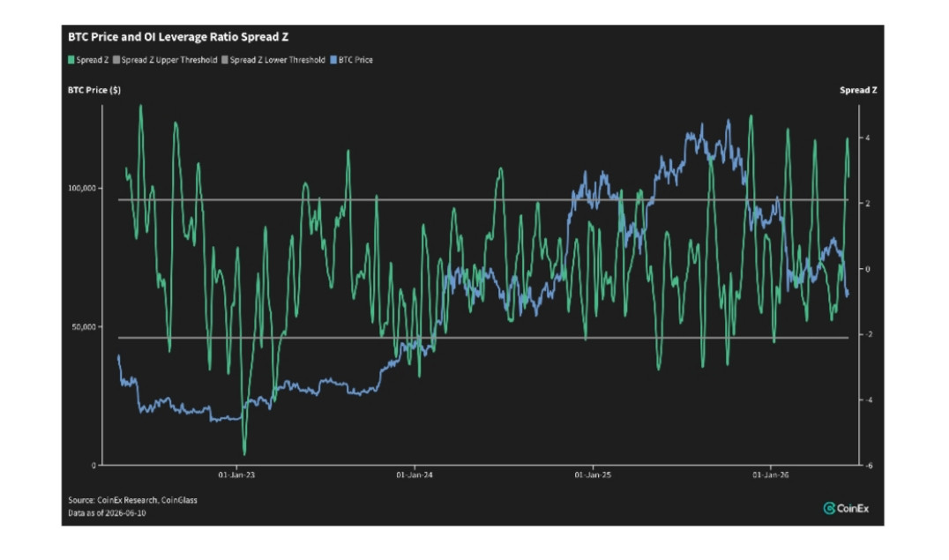Screen dimensions: 949x560
Task: Toggle the Spread Z Upper Threshold legend label
Action: coord(168,60)
